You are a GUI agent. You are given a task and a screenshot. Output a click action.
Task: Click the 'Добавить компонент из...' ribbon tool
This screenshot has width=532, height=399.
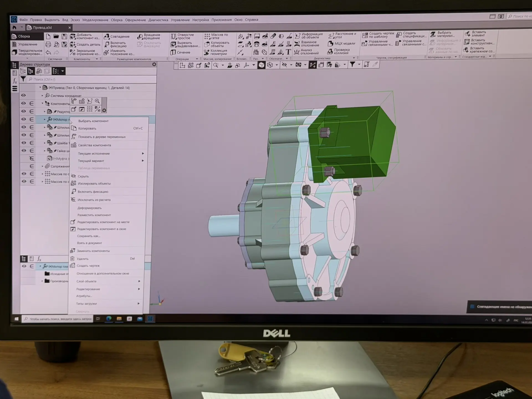85,37
